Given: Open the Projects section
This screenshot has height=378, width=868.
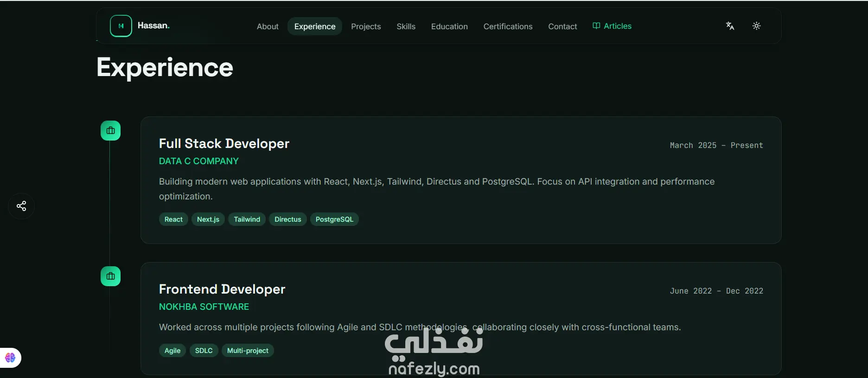Looking at the screenshot, I should click(x=366, y=26).
